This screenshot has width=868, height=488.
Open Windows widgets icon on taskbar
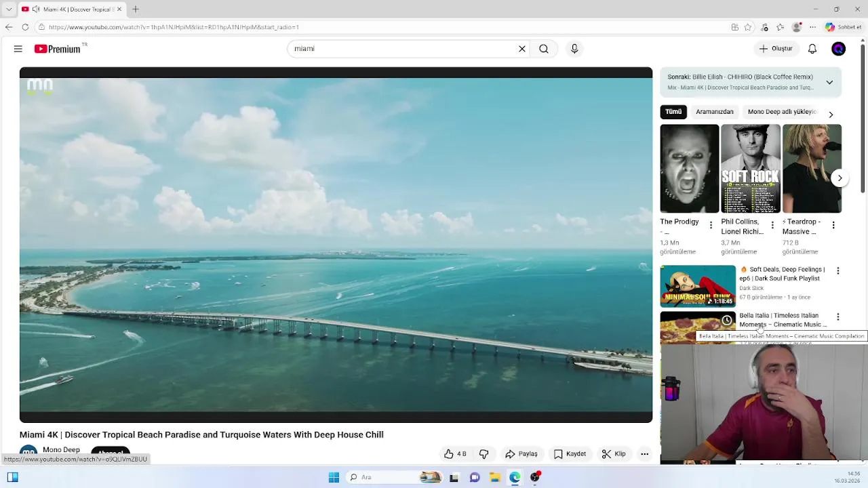[x=12, y=477]
